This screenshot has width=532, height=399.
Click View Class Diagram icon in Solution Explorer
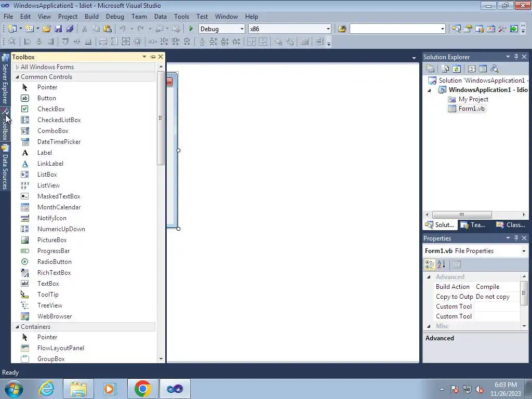(495, 69)
